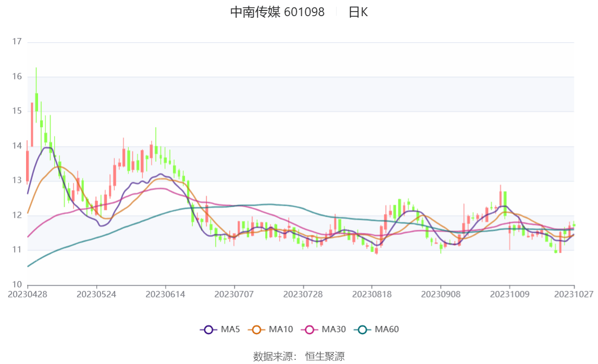Image resolution: width=598 pixels, height=364 pixels.
Task: Click the 恒生聚源 data source text
Action: [x=325, y=356]
